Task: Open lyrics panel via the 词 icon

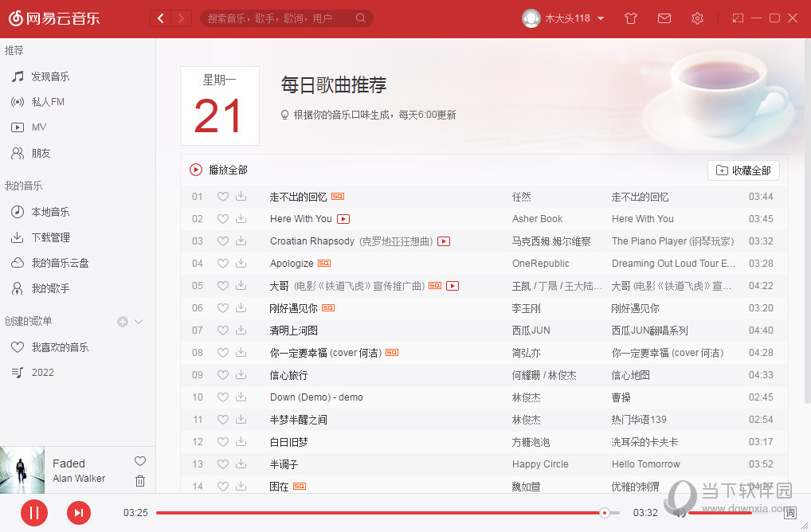Action: [x=789, y=513]
